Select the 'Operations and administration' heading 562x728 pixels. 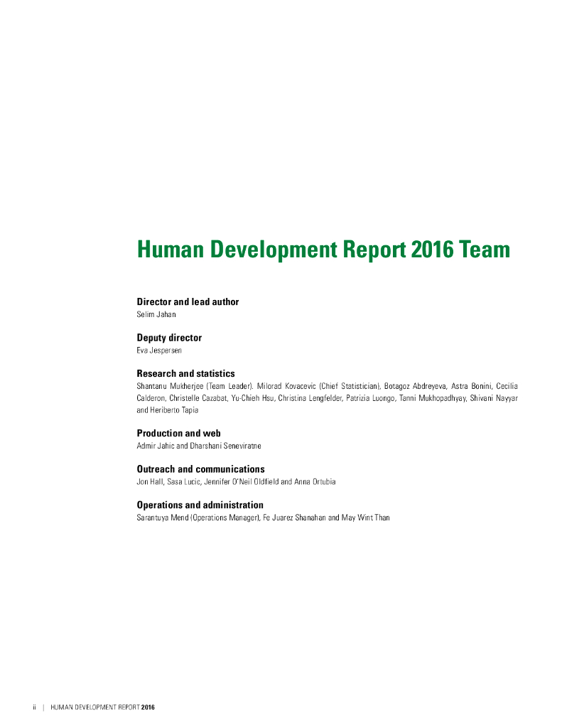(200, 505)
